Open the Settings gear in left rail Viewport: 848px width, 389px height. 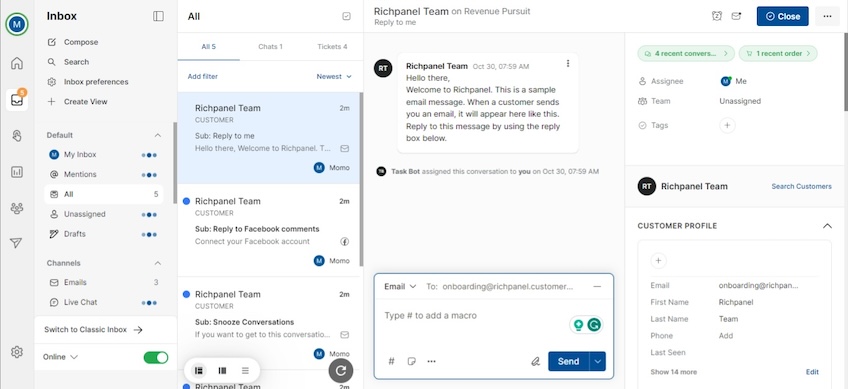click(x=17, y=352)
